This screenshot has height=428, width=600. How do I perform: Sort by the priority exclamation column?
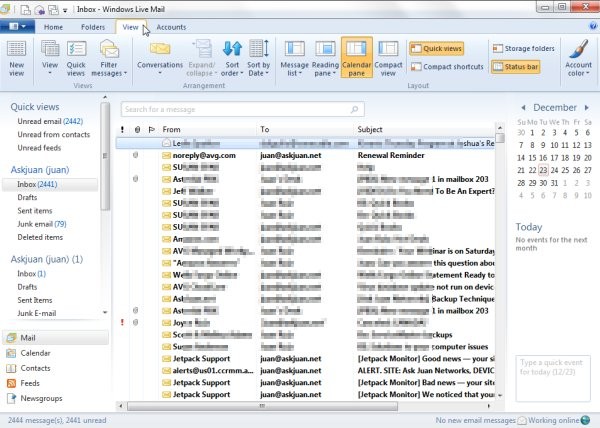(122, 130)
